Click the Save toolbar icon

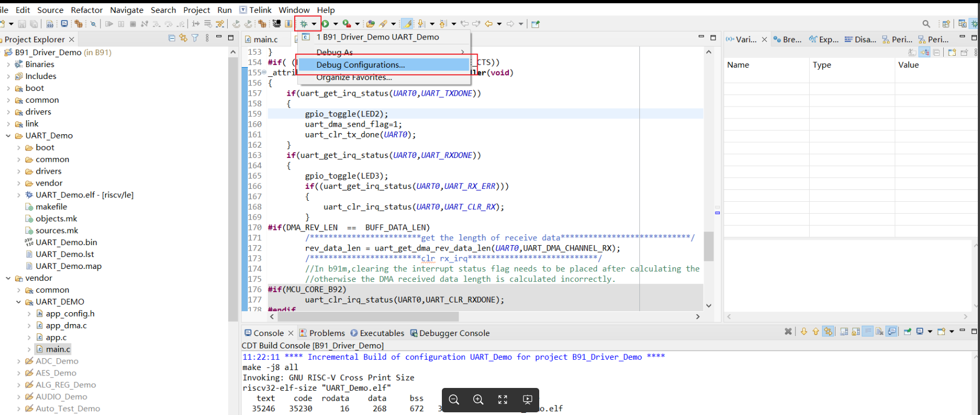22,24
